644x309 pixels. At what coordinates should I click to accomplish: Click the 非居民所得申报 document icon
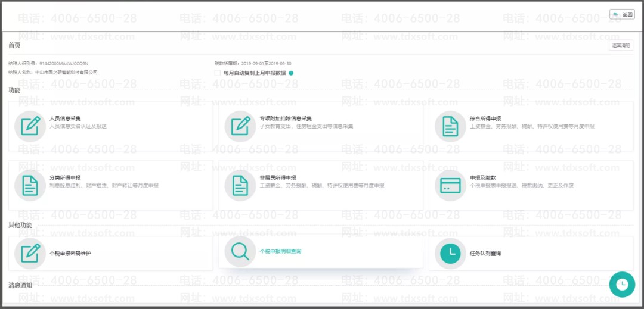tap(240, 185)
